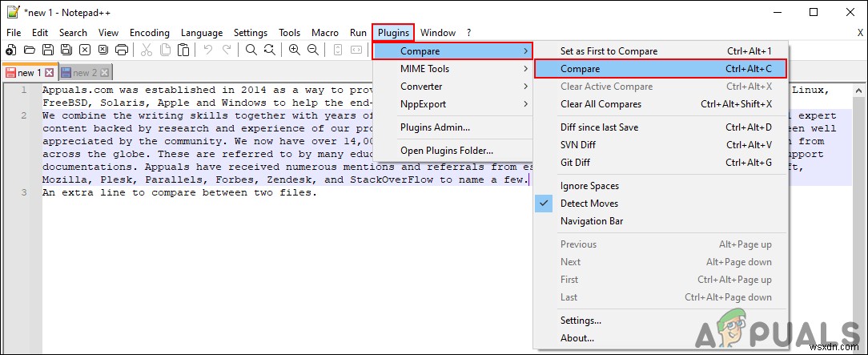
Task: Open the Macro menu
Action: pyautogui.click(x=325, y=33)
